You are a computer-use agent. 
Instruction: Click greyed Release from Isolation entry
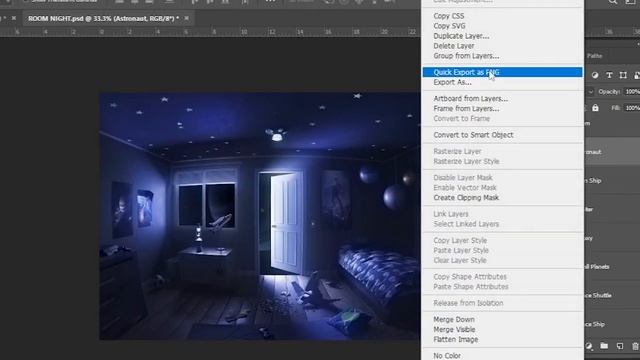[468, 303]
